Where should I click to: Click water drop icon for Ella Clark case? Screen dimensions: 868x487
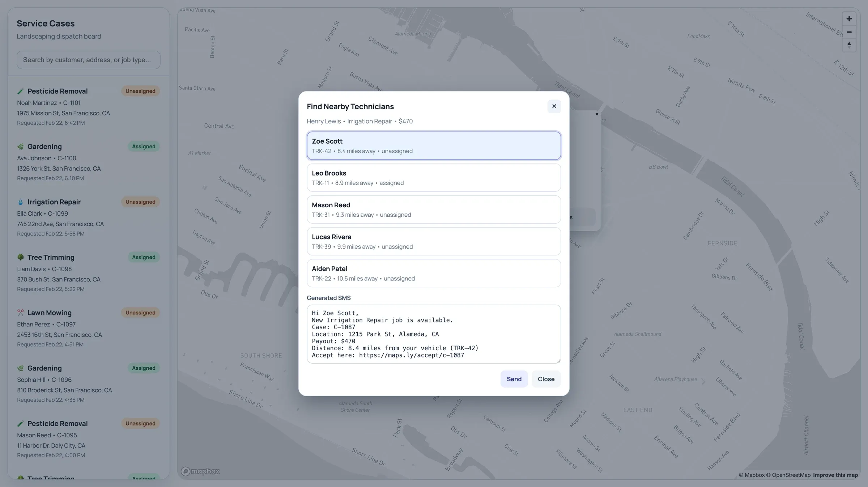click(x=21, y=202)
